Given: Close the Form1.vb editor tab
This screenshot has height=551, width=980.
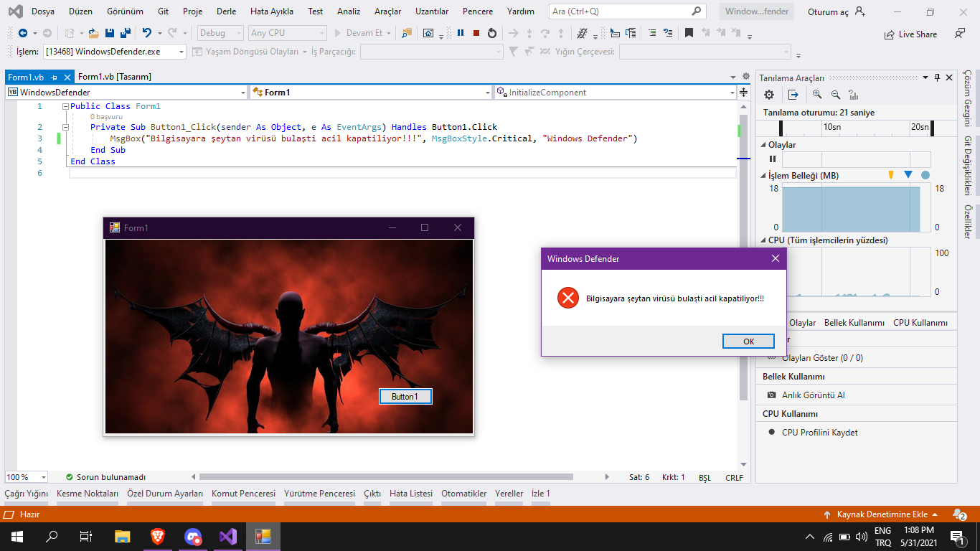Looking at the screenshot, I should [67, 77].
